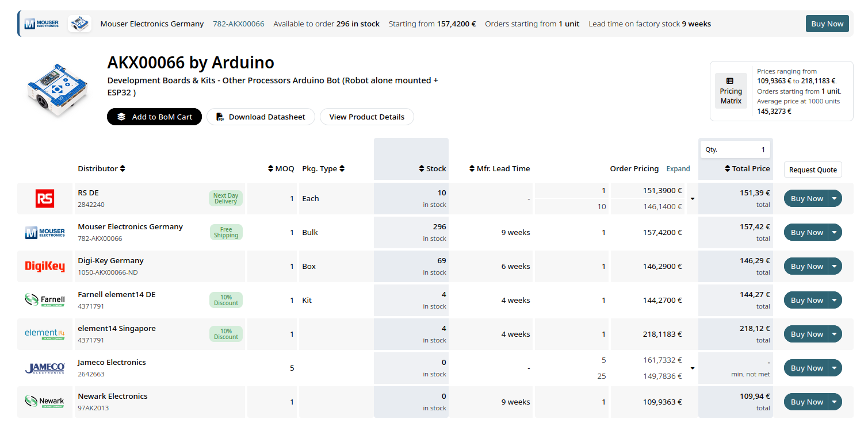Image resolution: width=868 pixels, height=431 pixels.
Task: Sort the table by Mfr. Lead Time
Action: click(500, 168)
